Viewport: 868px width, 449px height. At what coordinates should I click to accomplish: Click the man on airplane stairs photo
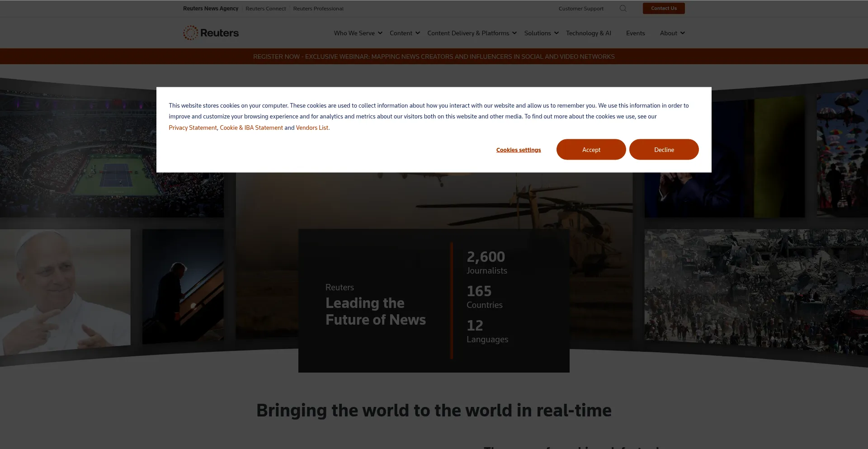[x=183, y=287]
